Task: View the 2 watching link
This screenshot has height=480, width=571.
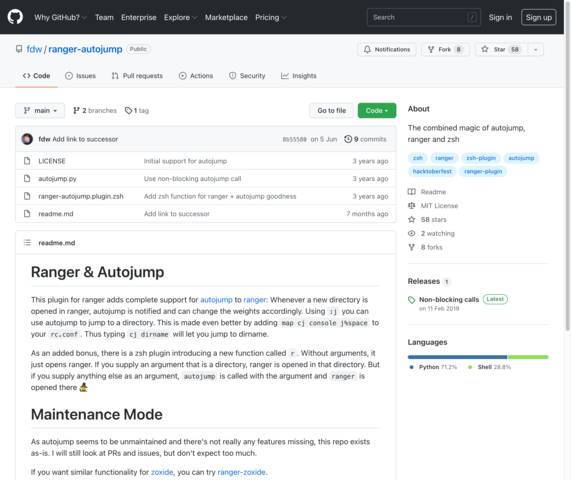Action: pos(432,233)
